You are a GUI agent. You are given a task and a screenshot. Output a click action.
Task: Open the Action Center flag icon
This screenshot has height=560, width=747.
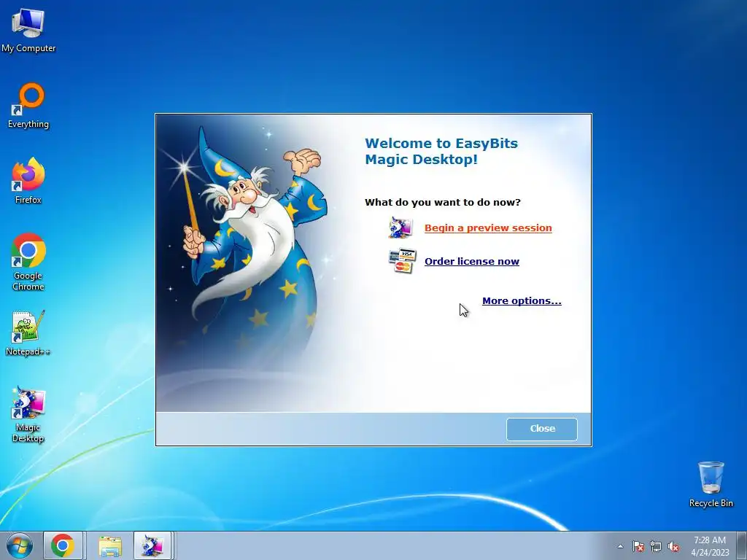pos(638,546)
